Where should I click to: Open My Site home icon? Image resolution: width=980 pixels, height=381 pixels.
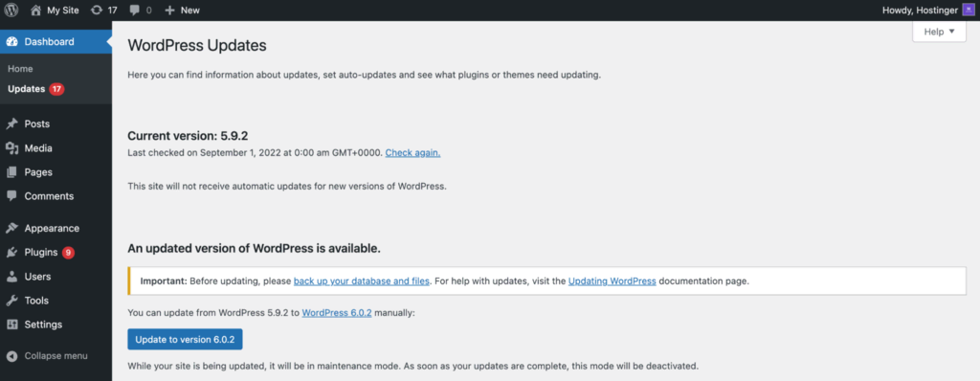pos(35,10)
